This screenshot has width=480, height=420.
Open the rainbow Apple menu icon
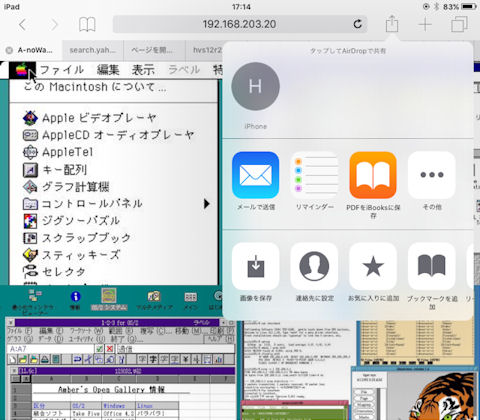(x=22, y=70)
